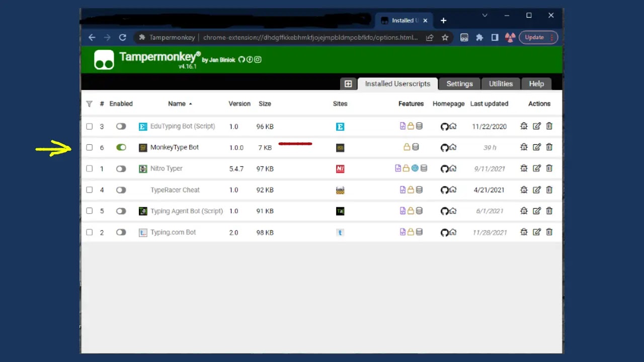Open the Help tab
The width and height of the screenshot is (644, 362).
[x=536, y=84]
